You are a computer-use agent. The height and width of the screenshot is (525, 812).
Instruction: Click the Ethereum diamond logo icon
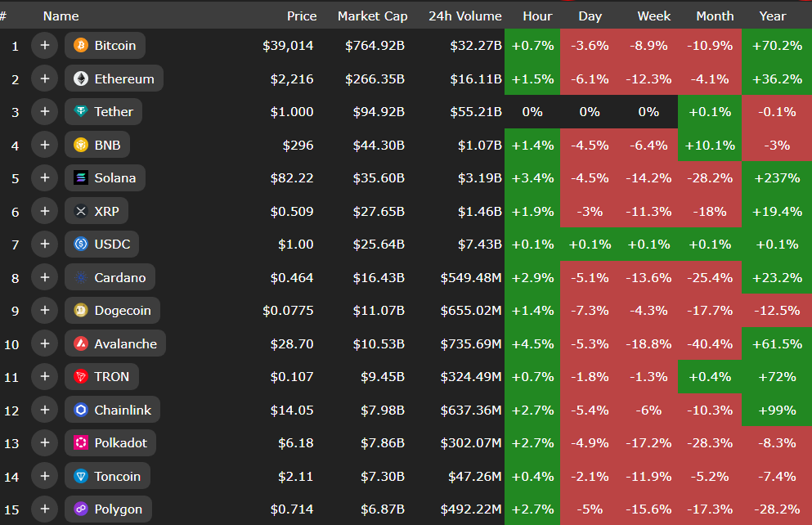click(x=80, y=79)
